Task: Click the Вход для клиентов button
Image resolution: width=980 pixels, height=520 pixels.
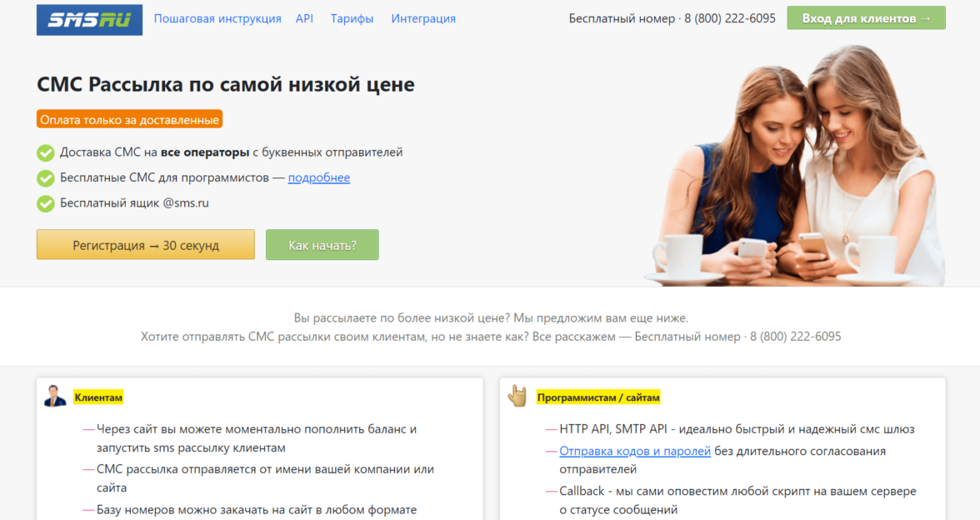Action: (866, 18)
